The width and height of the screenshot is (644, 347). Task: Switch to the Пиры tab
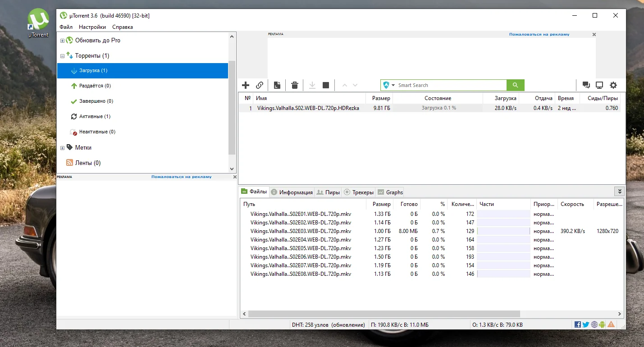[x=328, y=192]
